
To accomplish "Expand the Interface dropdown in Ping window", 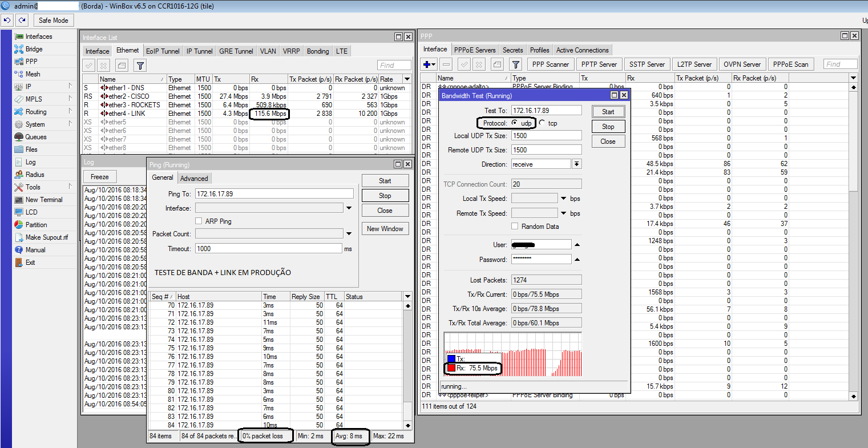I will pyautogui.click(x=349, y=208).
